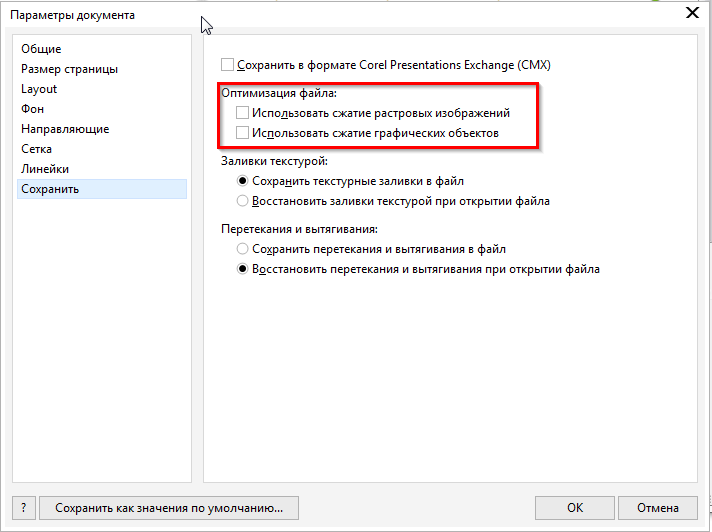Open the Сетка settings category
The image size is (712, 532).
point(37,149)
